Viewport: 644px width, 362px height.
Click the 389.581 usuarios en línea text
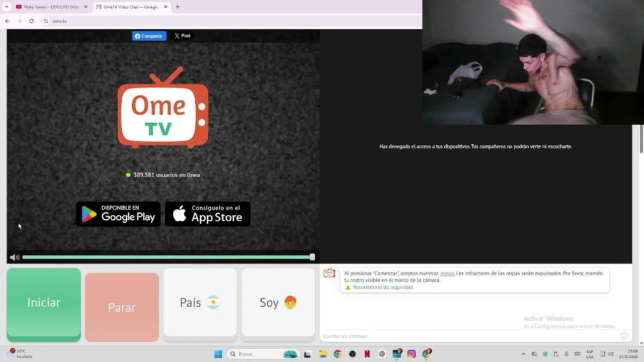(167, 175)
